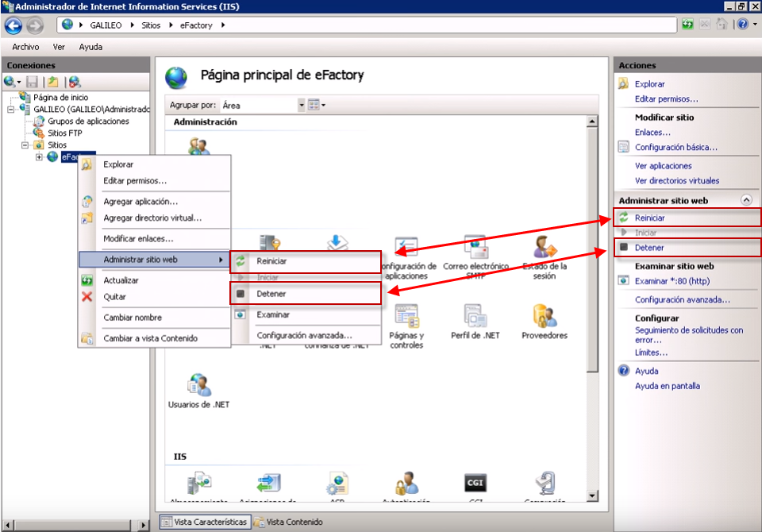Click the globe icon in address bar
762x532 pixels.
[x=67, y=25]
